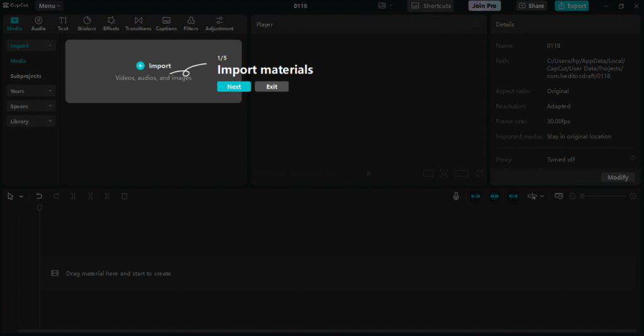This screenshot has height=336, width=644.
Task: Choose the Select cursor tool
Action: coord(10,197)
